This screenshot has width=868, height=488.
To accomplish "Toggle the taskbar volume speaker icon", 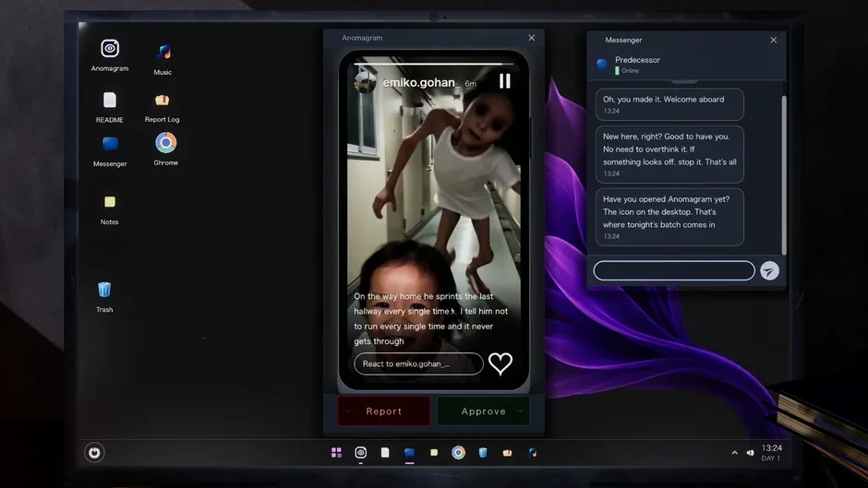I will [x=750, y=453].
